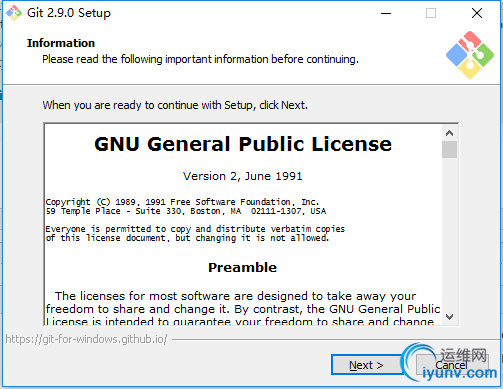Click the 'Information' header title
Viewport: 503px width, 389px height.
(61, 43)
